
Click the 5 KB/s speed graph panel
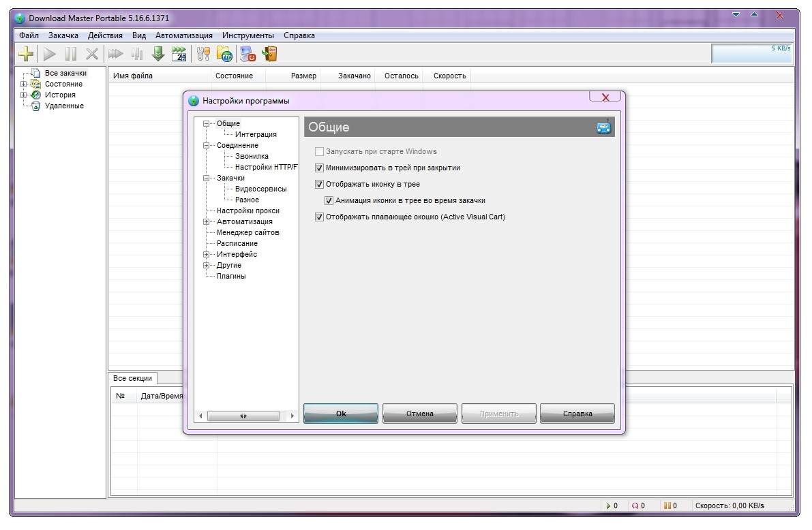pyautogui.click(x=752, y=53)
